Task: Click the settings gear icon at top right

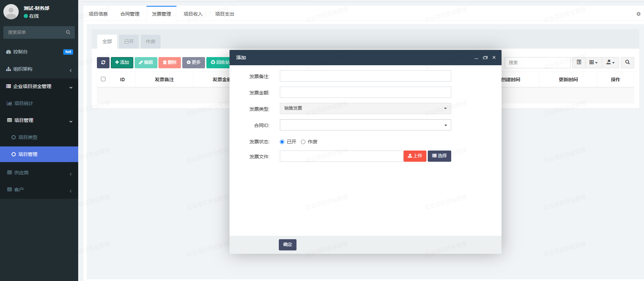Action: tap(638, 14)
